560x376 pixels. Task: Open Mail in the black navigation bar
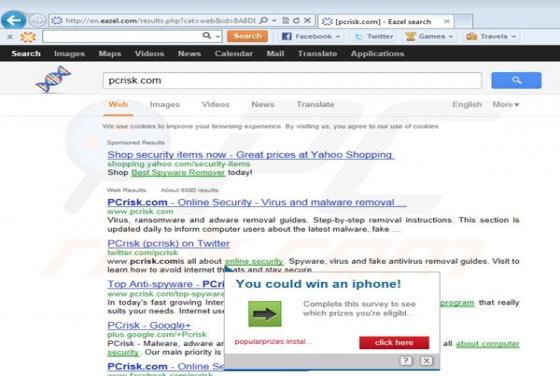[275, 54]
